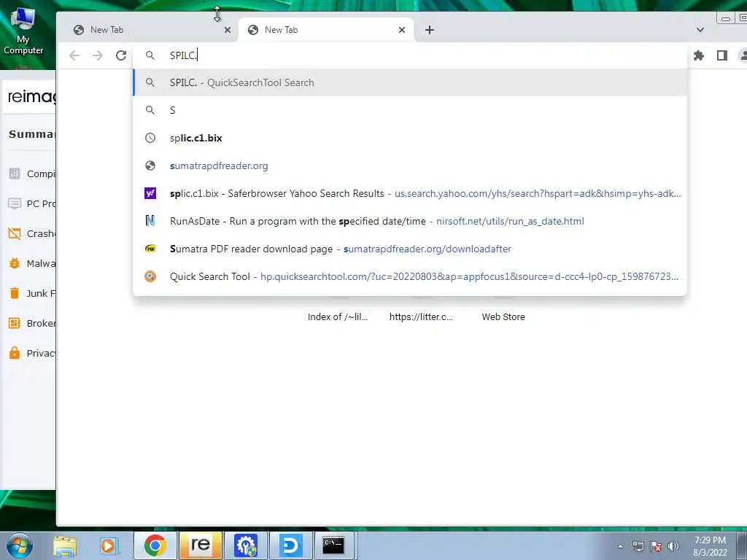Open the Web Store shortcut
Viewport: 747px width, 560px height.
[503, 316]
